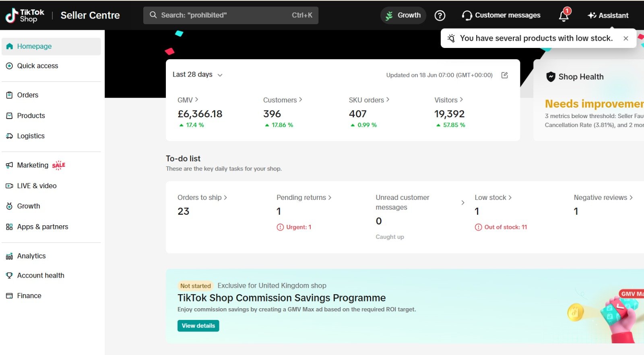
Task: Click the View details button
Action: pos(198,326)
